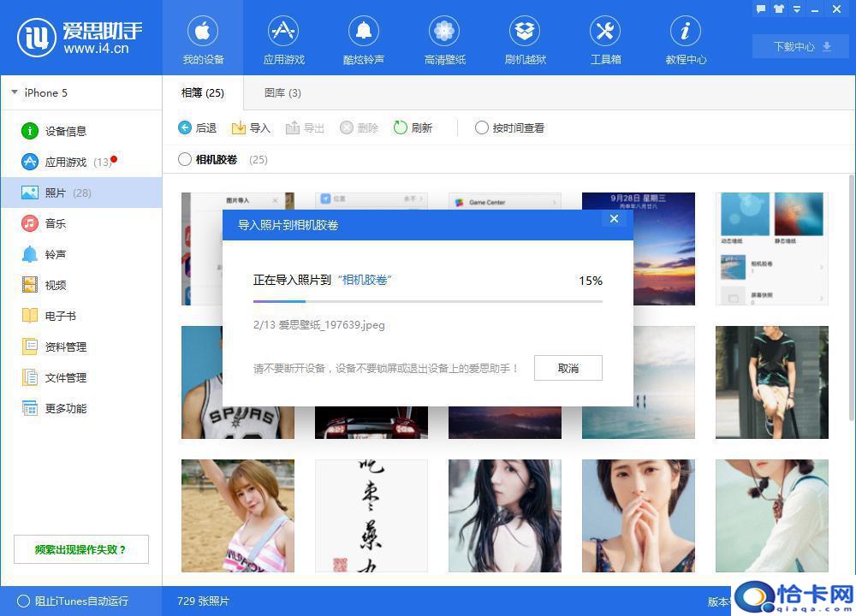
Task: Click the photo grid vertical scrollbar
Action: (852, 298)
